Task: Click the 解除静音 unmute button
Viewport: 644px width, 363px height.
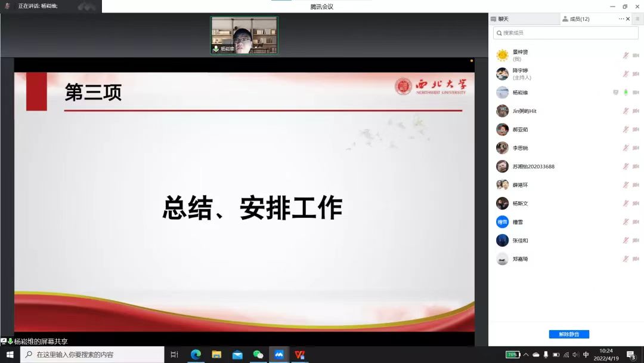Action: [568, 334]
